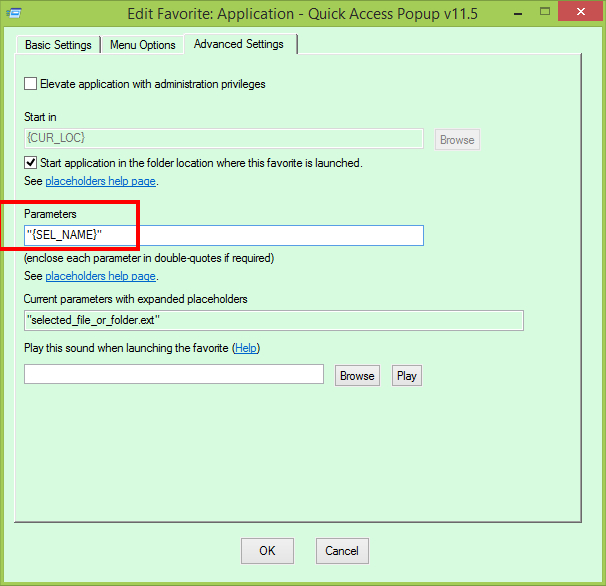Screen dimensions: 606x586
Task: Browse for a launch sound file
Action: (357, 376)
